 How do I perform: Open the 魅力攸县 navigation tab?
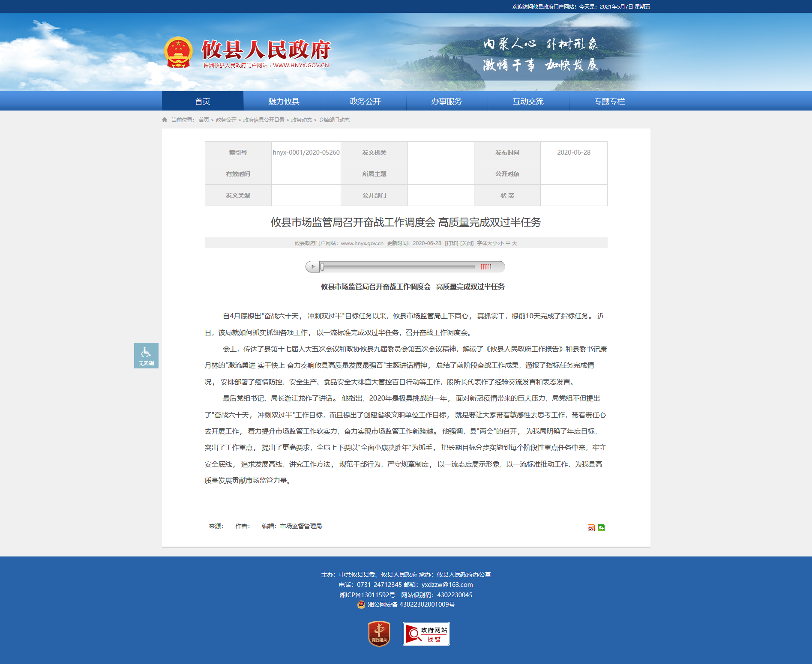click(x=284, y=101)
